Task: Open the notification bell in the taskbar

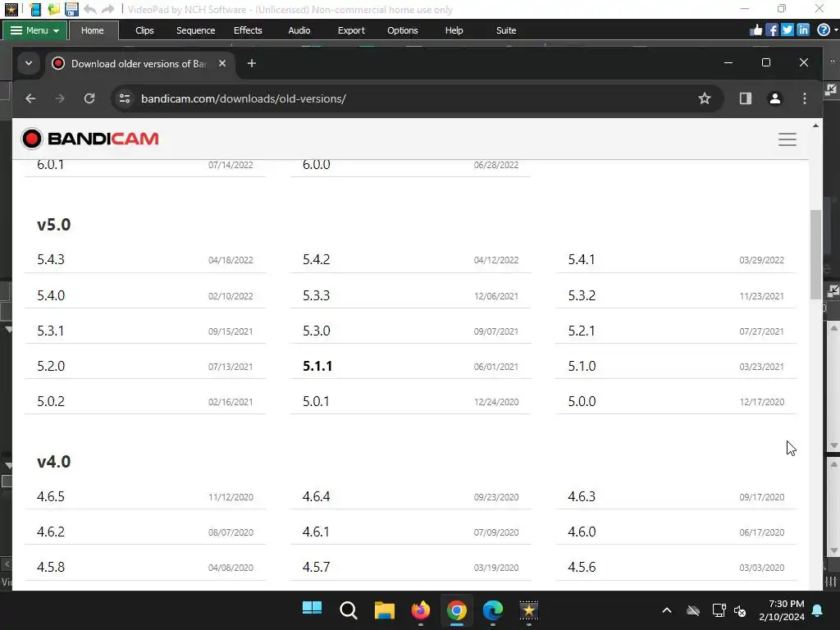Action: coord(818,610)
